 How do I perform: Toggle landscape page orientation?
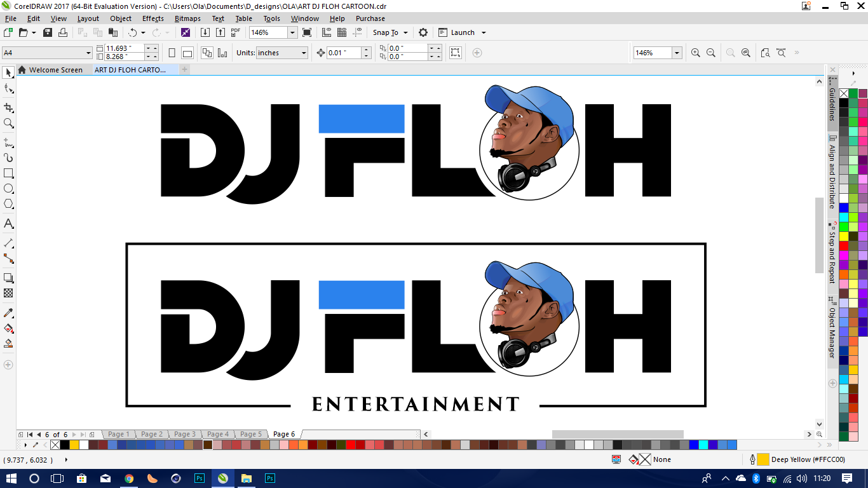tap(186, 53)
